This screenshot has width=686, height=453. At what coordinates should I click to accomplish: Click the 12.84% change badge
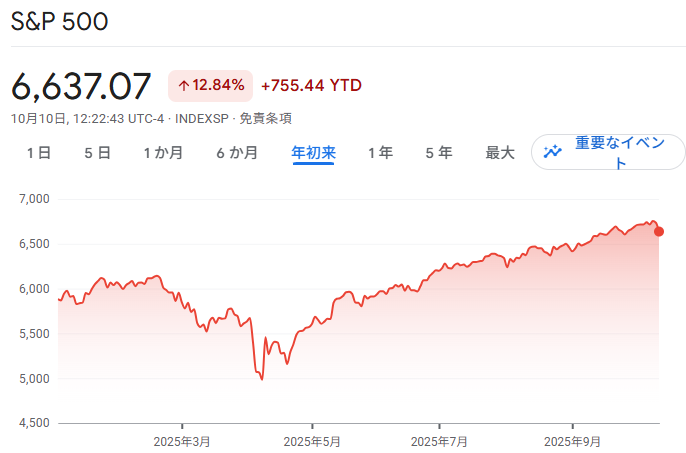click(x=211, y=86)
